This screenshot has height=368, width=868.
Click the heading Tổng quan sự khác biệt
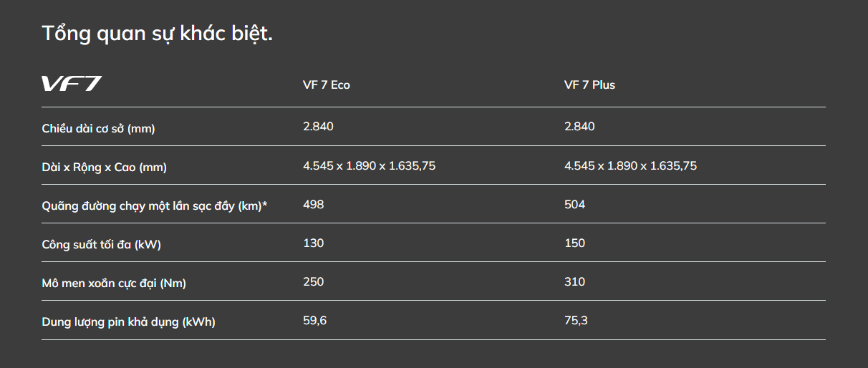157,33
